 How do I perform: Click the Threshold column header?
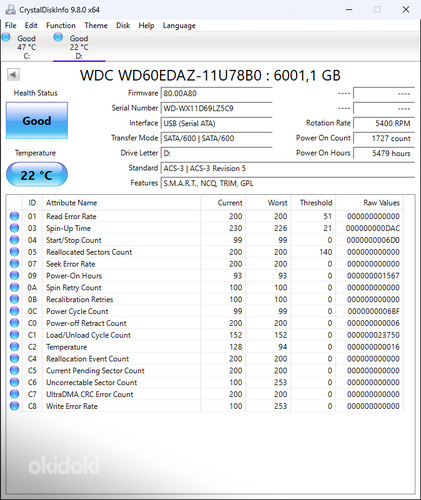(313, 203)
